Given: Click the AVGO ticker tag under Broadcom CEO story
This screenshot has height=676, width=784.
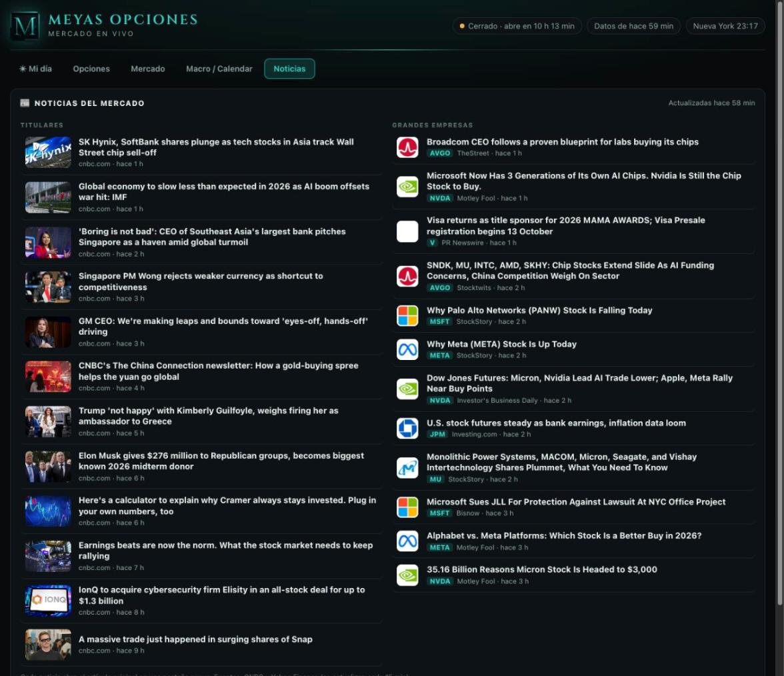Looking at the screenshot, I should 440,153.
